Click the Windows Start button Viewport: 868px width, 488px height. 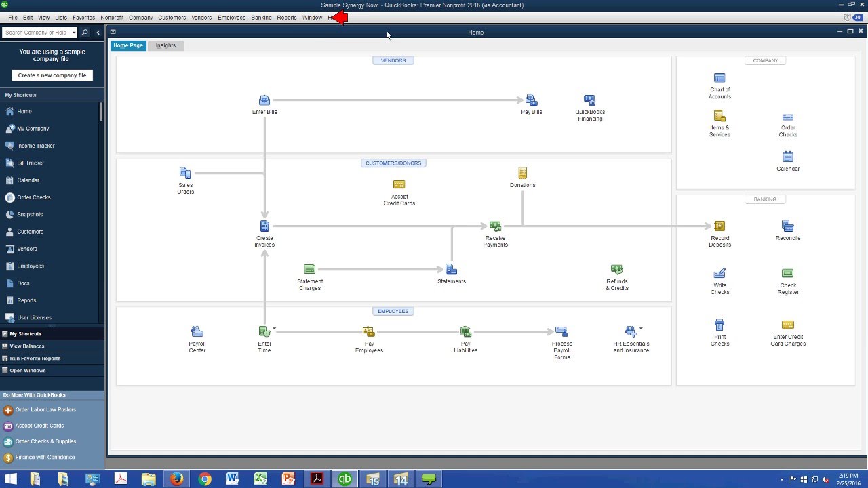pyautogui.click(x=10, y=479)
